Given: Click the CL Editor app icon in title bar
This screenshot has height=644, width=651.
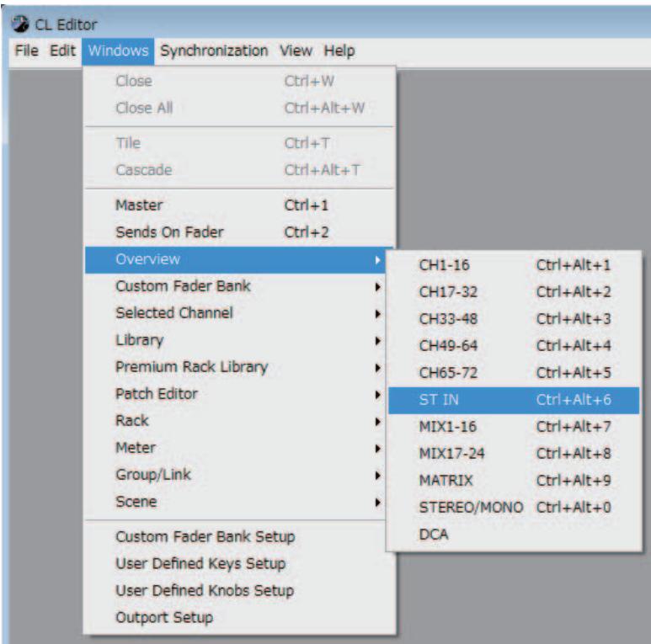Looking at the screenshot, I should 19,24.
